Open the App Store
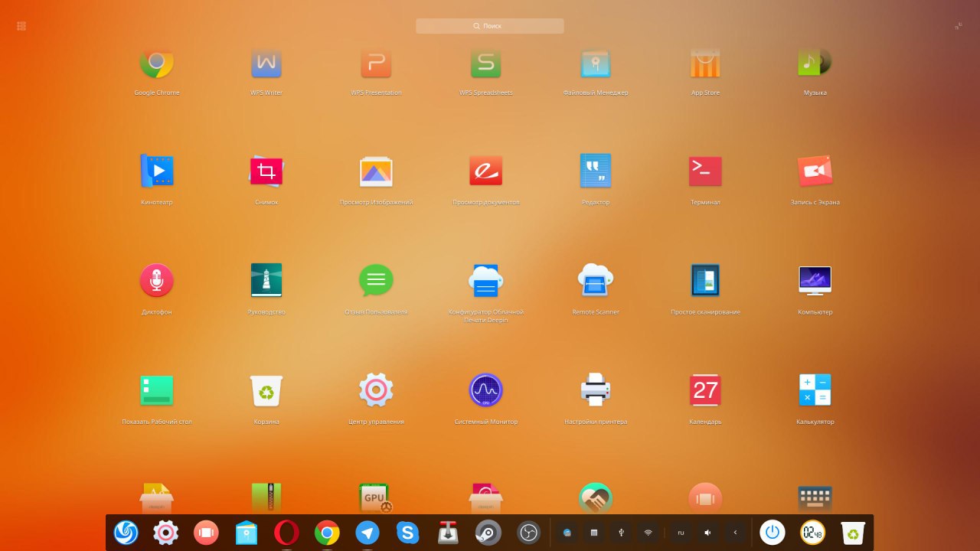Screen dimensions: 980x551 [x=705, y=64]
